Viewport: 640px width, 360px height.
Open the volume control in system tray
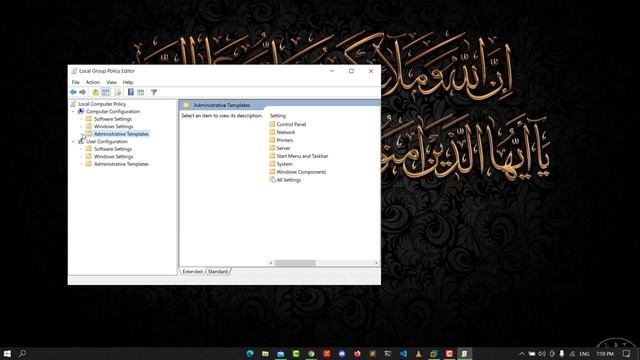(542, 353)
